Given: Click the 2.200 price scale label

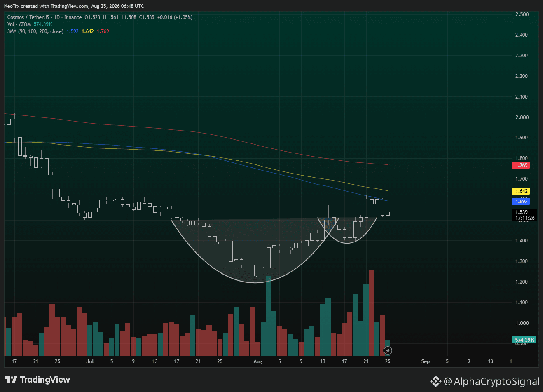Looking at the screenshot, I should [x=522, y=76].
